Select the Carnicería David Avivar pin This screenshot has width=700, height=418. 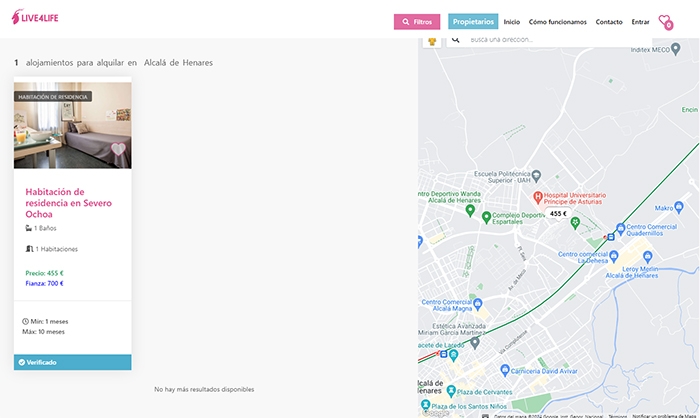coord(505,370)
